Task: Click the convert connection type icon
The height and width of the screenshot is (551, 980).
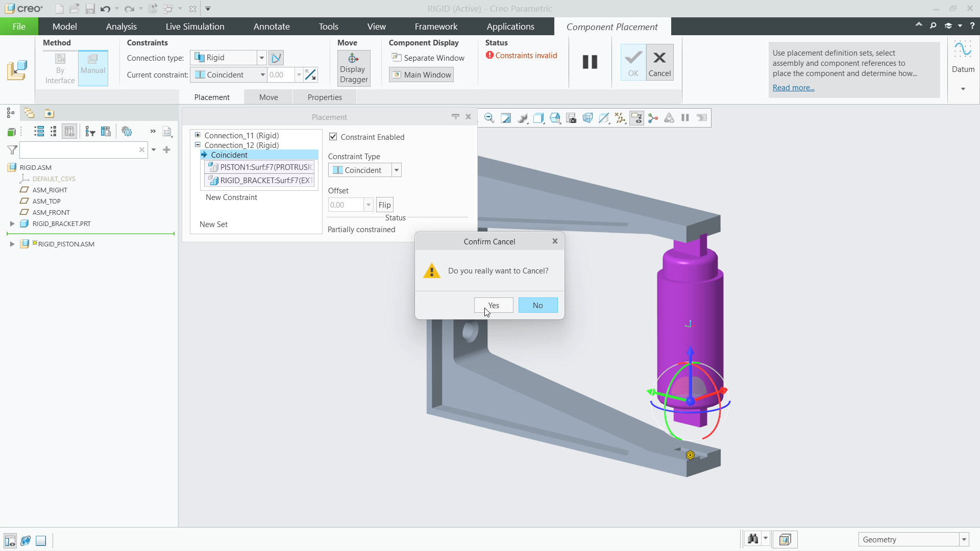Action: click(276, 58)
